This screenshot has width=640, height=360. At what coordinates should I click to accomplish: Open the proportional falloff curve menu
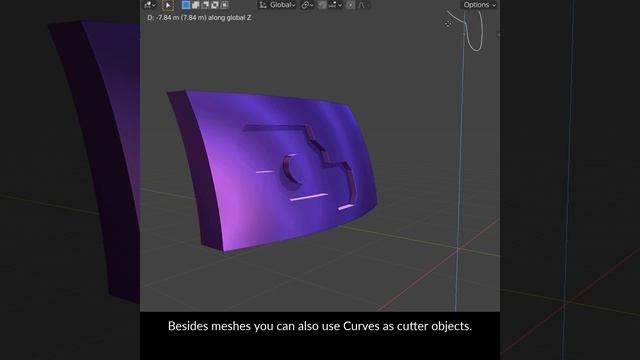click(x=363, y=5)
